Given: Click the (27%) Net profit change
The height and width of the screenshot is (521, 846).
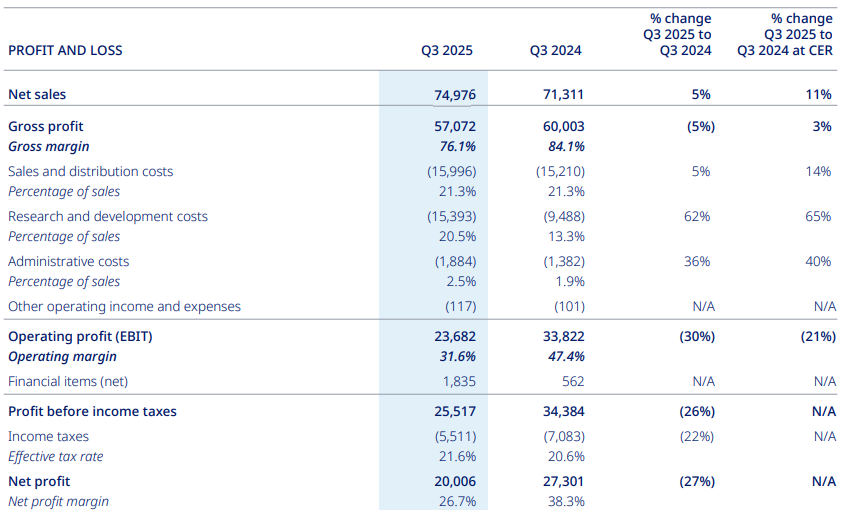Looking at the screenshot, I should pyautogui.click(x=697, y=481).
